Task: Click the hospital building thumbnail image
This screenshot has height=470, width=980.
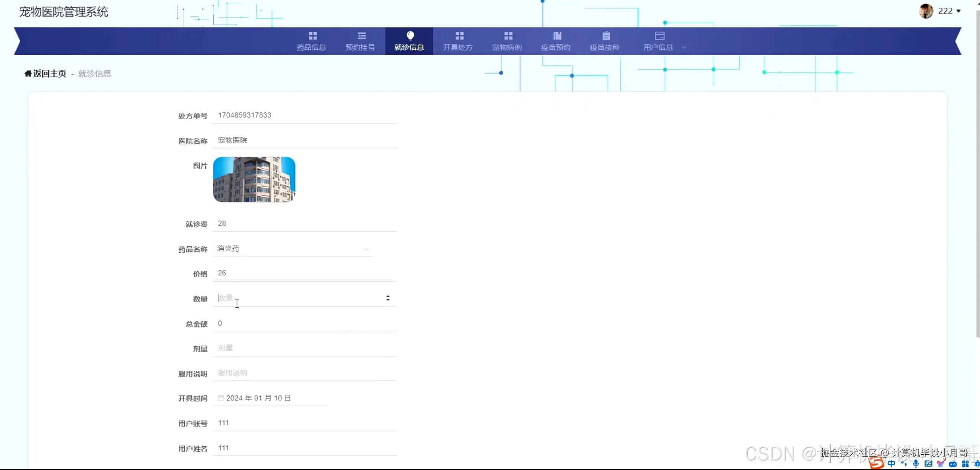Action: pyautogui.click(x=254, y=179)
